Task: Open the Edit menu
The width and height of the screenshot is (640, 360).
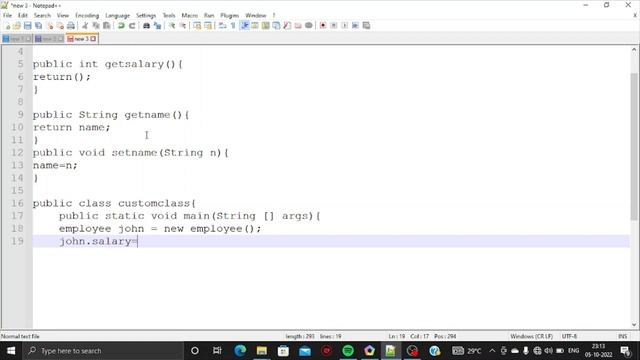Action: coord(22,16)
